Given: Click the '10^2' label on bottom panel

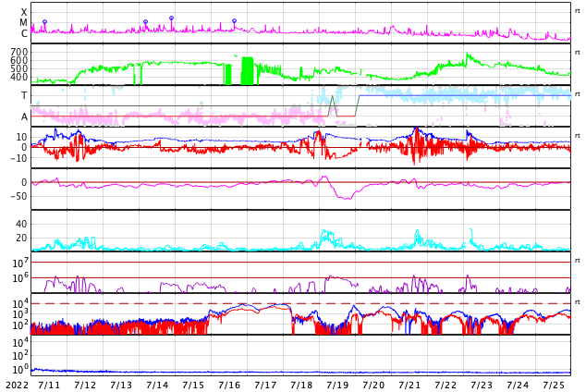Looking at the screenshot, I should coord(19,356).
